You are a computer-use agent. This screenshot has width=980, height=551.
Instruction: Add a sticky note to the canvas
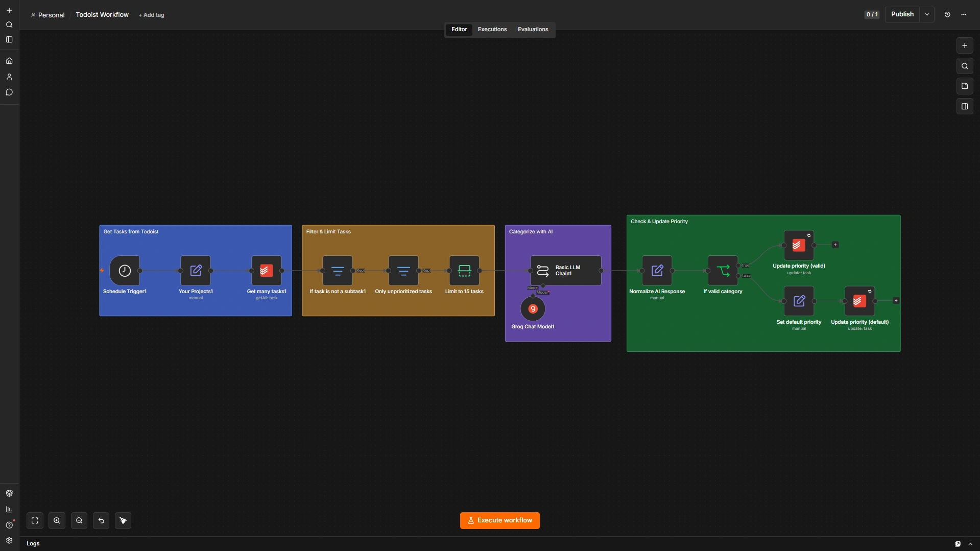(x=965, y=86)
